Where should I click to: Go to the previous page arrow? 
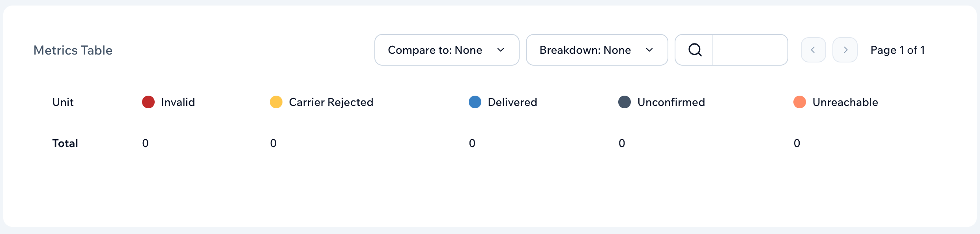tap(813, 50)
